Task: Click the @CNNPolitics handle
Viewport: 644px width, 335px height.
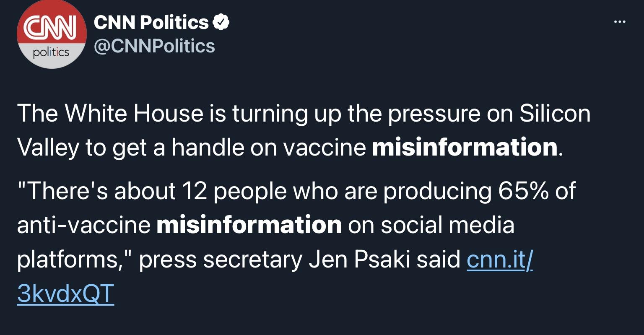Action: click(x=154, y=46)
